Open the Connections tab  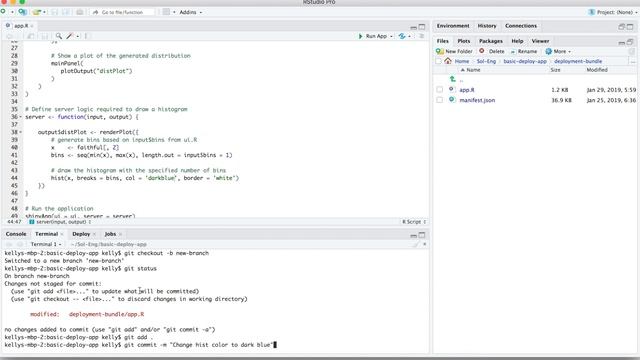coord(521,26)
